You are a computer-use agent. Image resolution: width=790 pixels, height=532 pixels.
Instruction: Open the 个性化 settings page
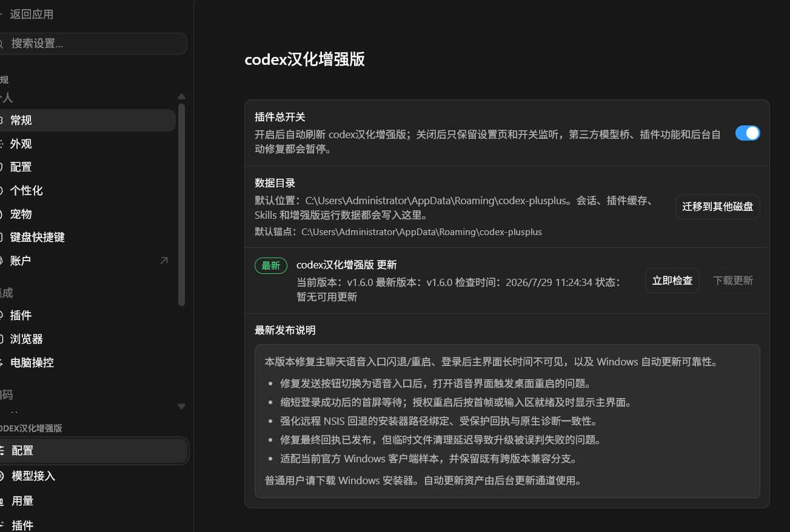click(x=86, y=190)
